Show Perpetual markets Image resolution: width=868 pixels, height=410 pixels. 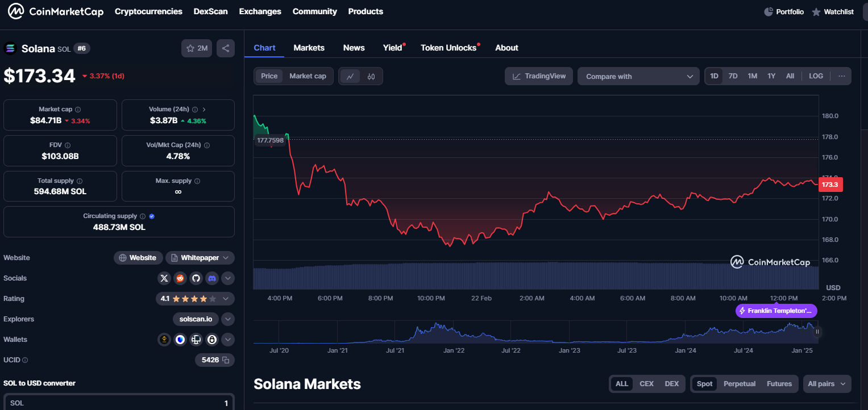(740, 384)
